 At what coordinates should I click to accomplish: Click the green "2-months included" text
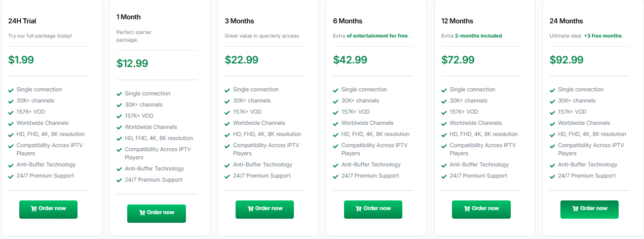point(478,36)
